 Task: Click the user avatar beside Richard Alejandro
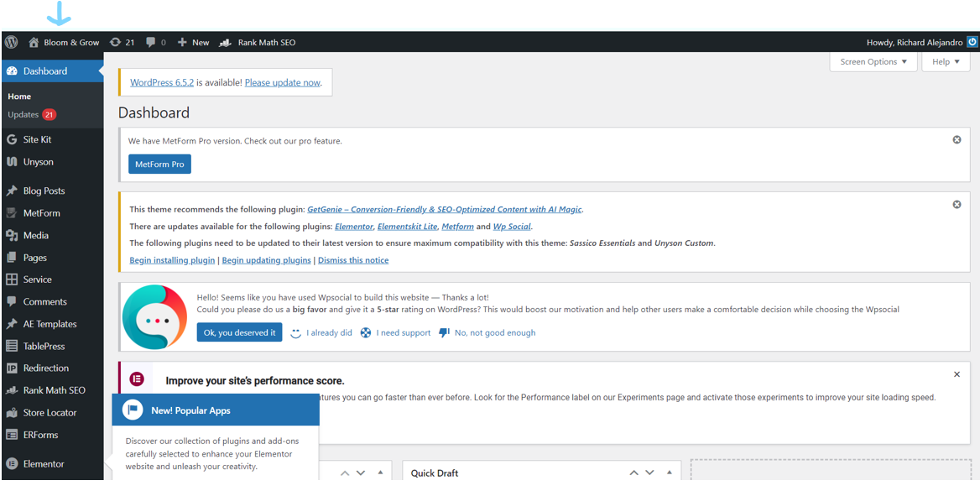(972, 42)
